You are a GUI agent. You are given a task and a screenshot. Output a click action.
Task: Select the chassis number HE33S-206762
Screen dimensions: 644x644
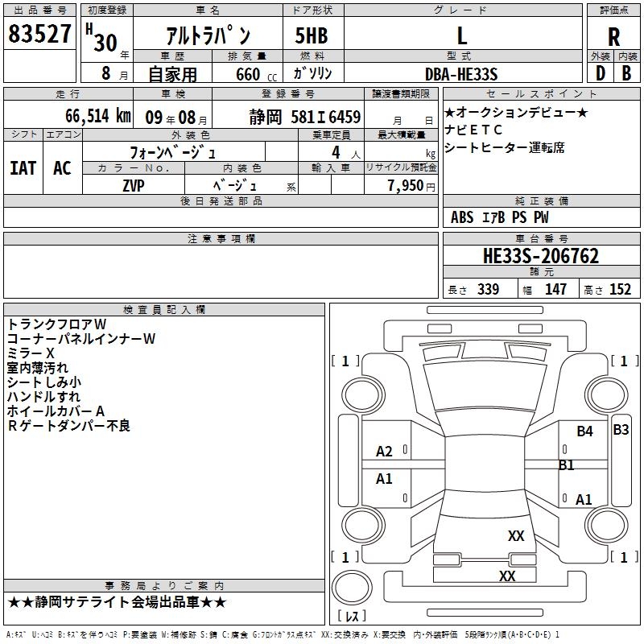pyautogui.click(x=541, y=256)
